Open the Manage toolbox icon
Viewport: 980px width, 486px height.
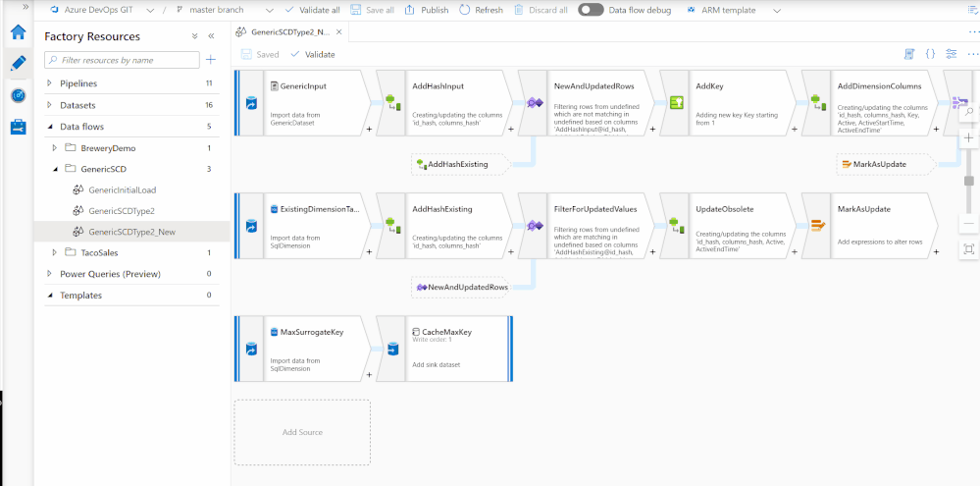18,127
